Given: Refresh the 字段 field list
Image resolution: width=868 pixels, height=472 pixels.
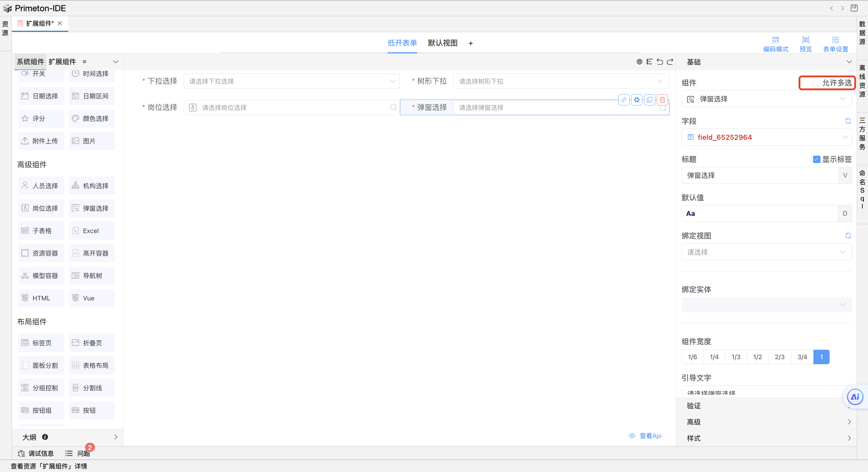Looking at the screenshot, I should 848,121.
